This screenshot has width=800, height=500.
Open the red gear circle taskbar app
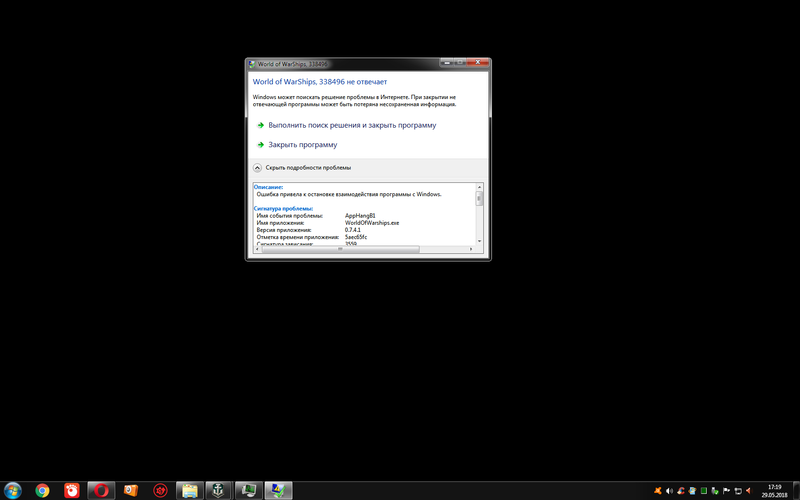[160, 491]
